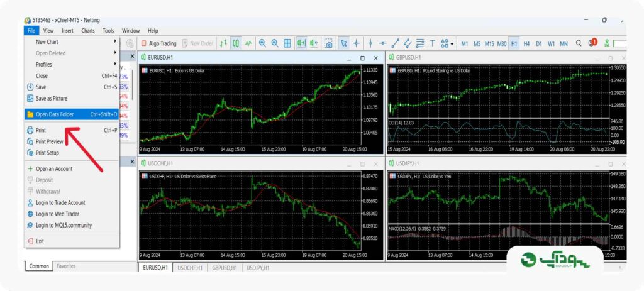
Task: Expand the New Chart submenu
Action: pos(72,42)
